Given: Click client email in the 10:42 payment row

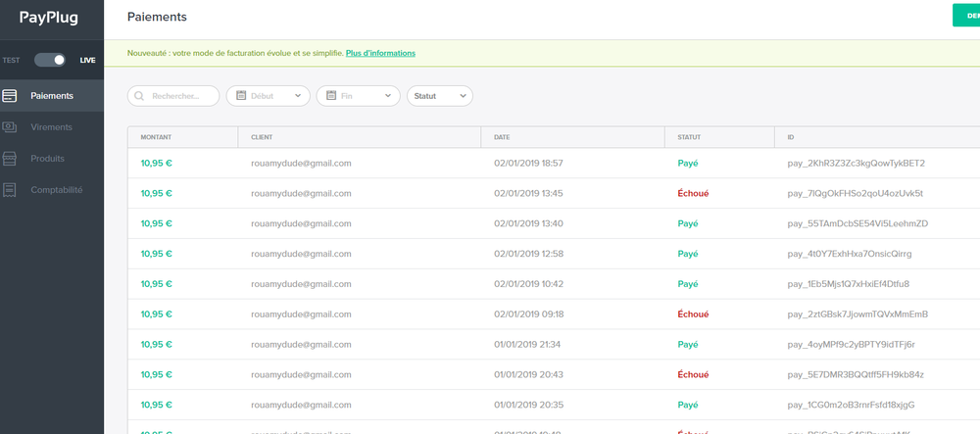Looking at the screenshot, I should (301, 283).
